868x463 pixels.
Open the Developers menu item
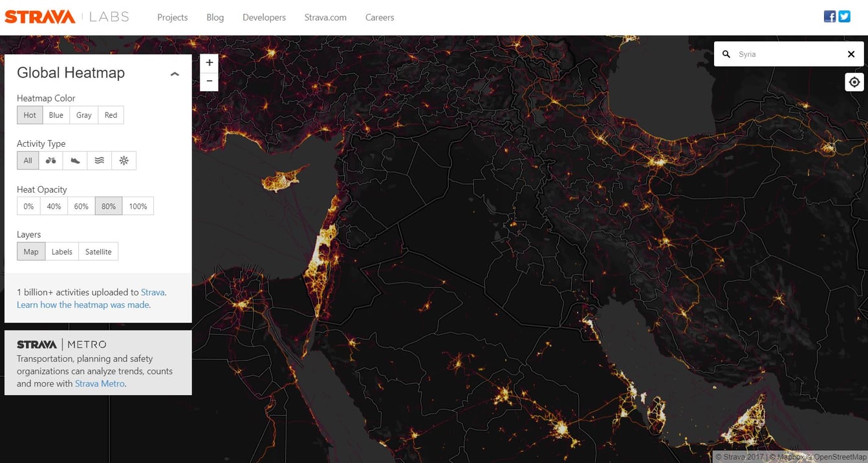pos(264,17)
